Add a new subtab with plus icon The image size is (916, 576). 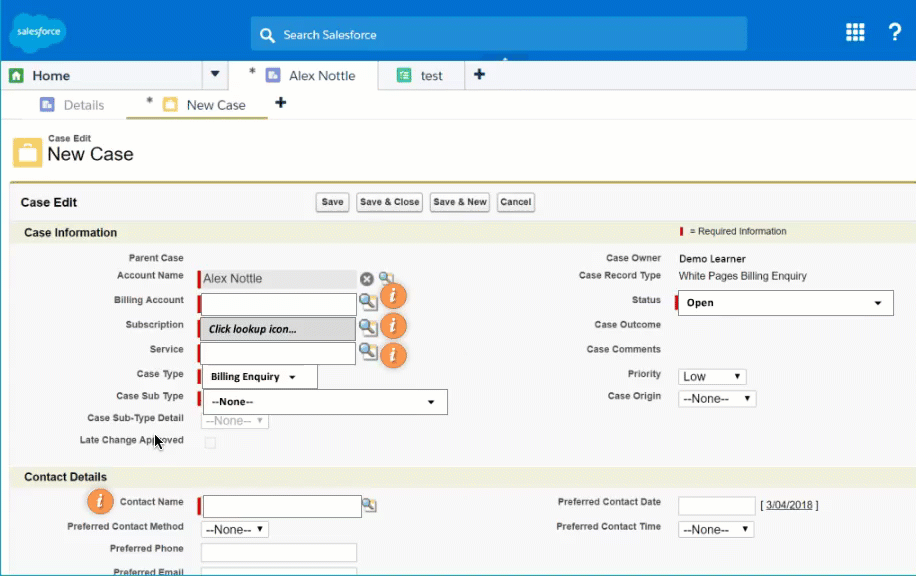pyautogui.click(x=280, y=103)
